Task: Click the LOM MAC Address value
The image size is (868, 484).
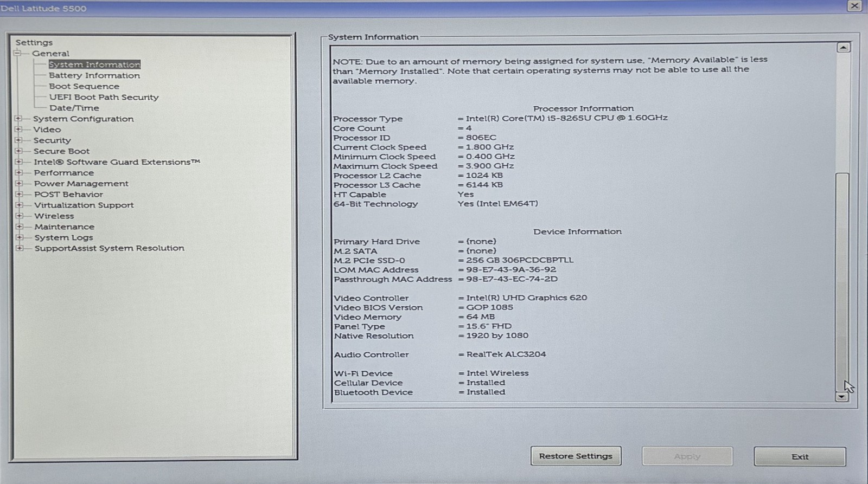Action: (511, 269)
